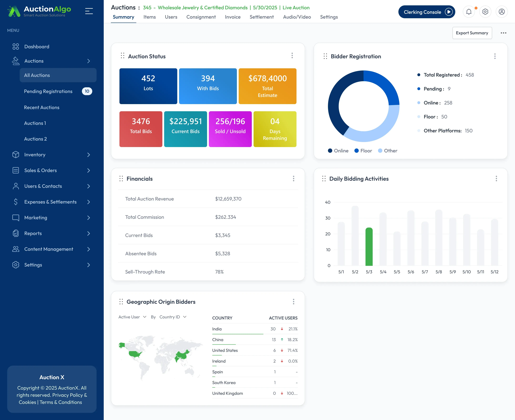Click the Export Summary button
This screenshot has height=420, width=515.
point(472,33)
